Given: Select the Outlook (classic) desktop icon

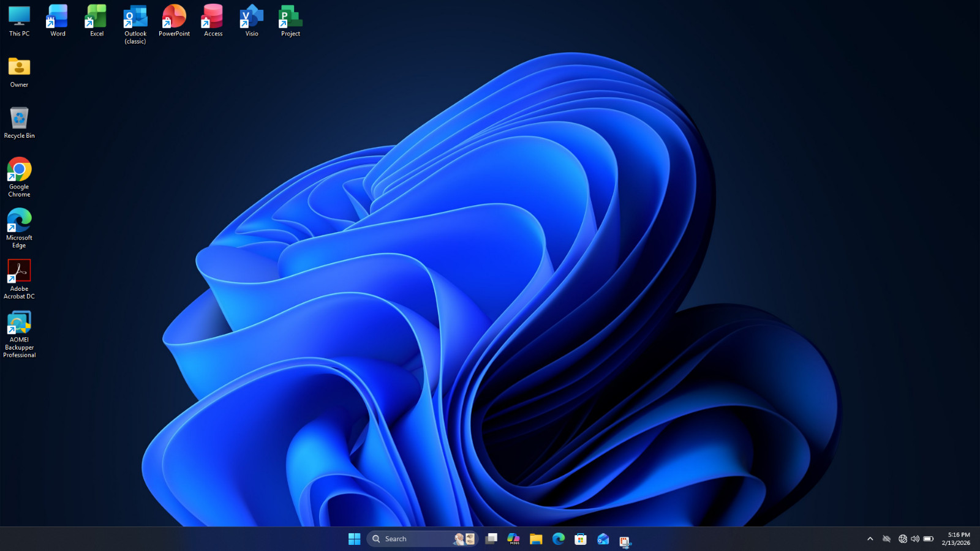Looking at the screenshot, I should pos(135,24).
